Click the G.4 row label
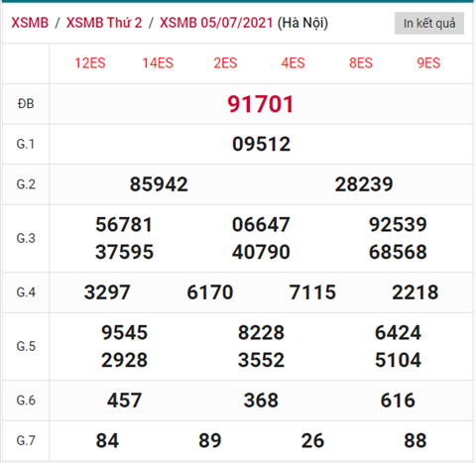The image size is (476, 463). [x=26, y=292]
